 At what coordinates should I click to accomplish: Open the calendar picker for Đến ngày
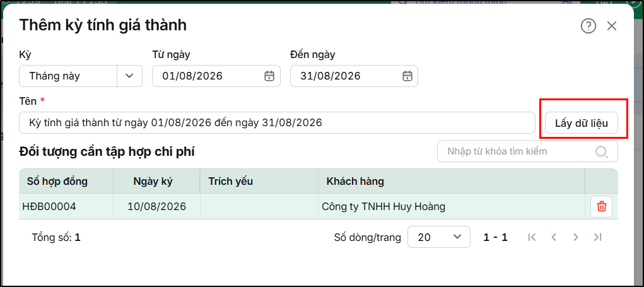[407, 76]
